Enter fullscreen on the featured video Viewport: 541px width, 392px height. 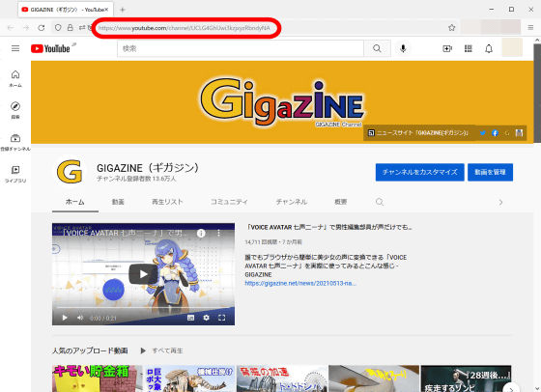click(222, 318)
